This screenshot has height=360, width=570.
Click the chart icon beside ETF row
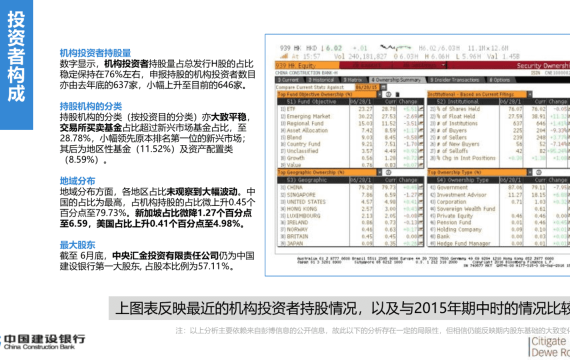tap(421, 109)
